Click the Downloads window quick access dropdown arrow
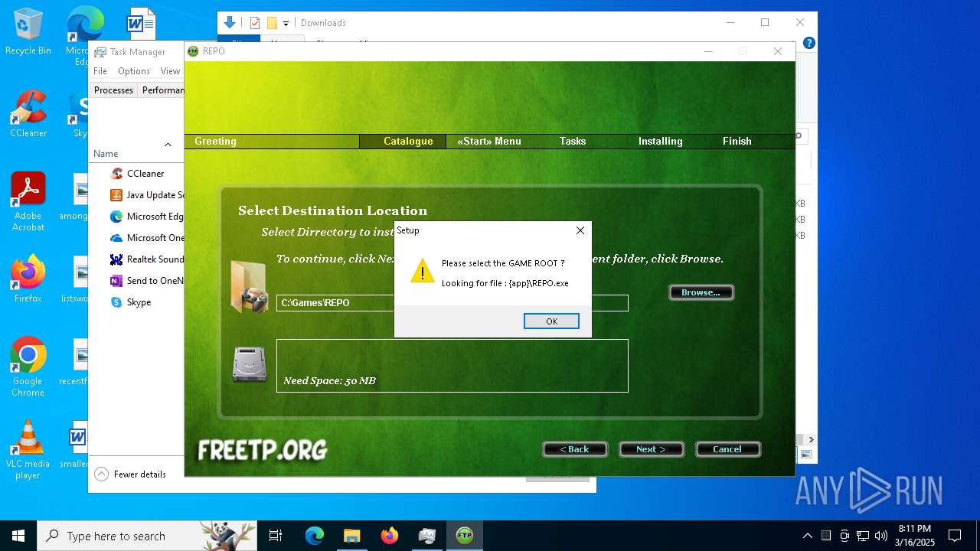The width and height of the screenshot is (980, 551). tap(286, 24)
